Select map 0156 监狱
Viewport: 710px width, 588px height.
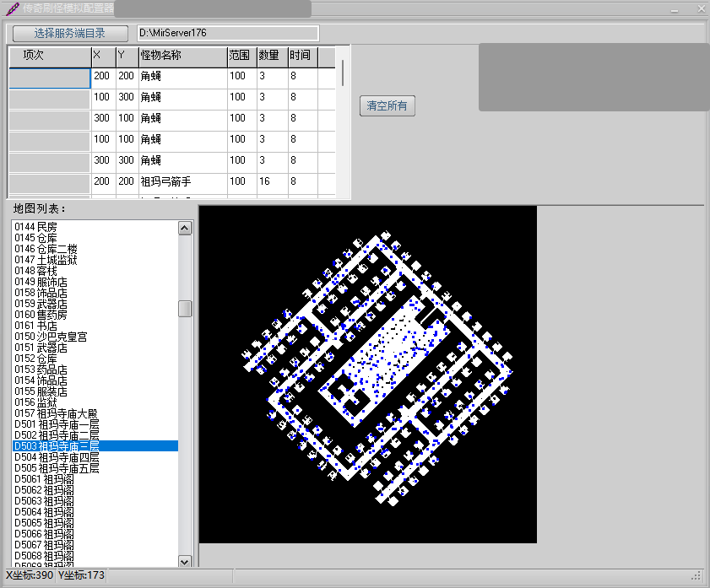[x=95, y=402]
